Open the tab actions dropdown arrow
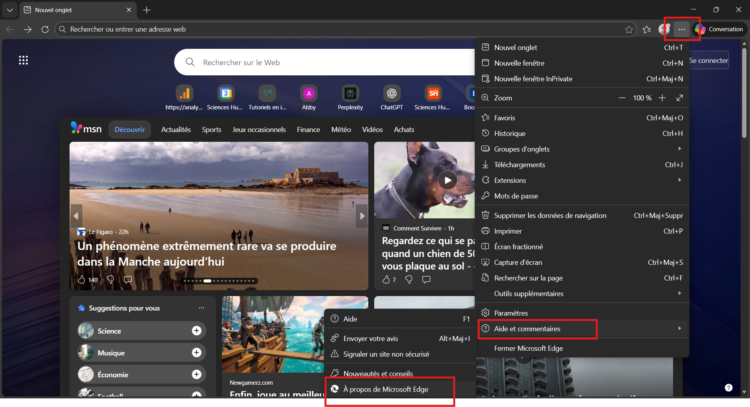Image resolution: width=750 pixels, height=407 pixels. pos(10,10)
